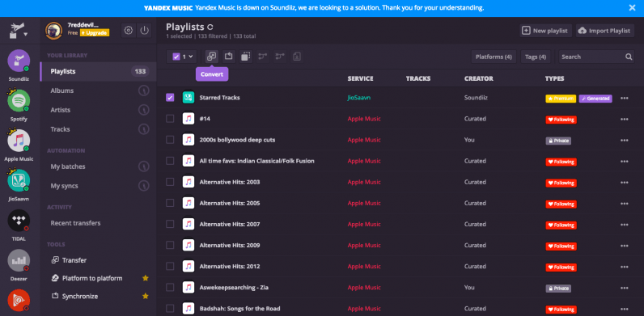Open account settings gear icon

coord(129,31)
